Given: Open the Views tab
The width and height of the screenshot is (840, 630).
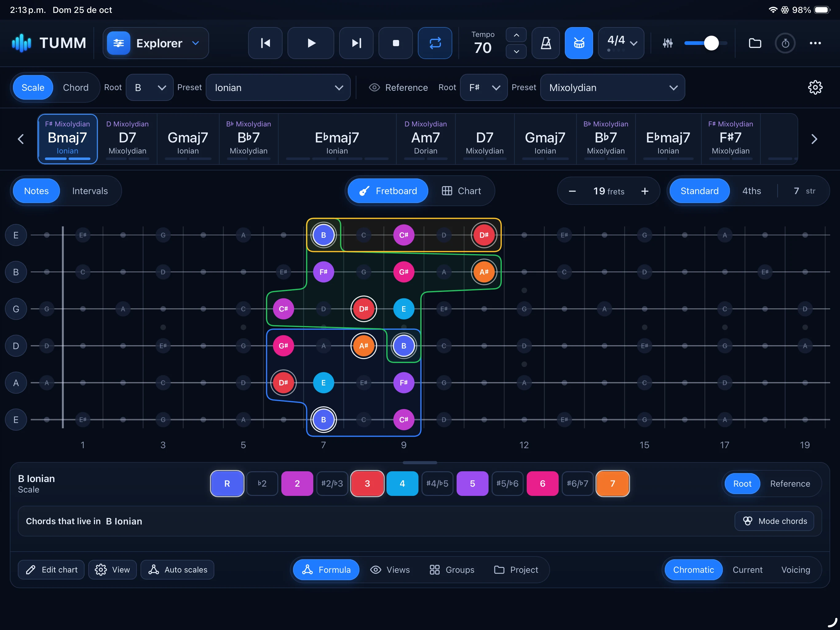Looking at the screenshot, I should (390, 569).
